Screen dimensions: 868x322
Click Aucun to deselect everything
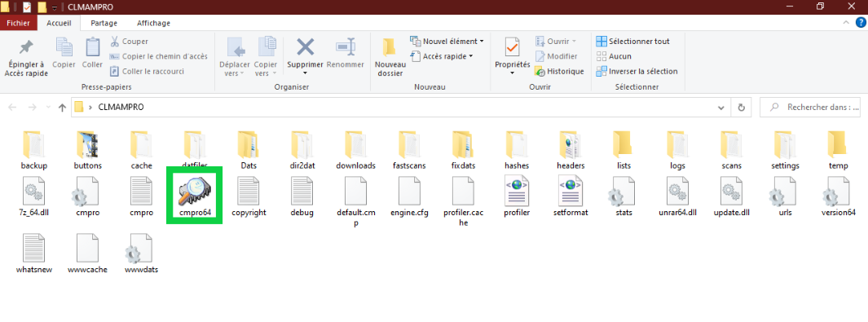coord(614,56)
